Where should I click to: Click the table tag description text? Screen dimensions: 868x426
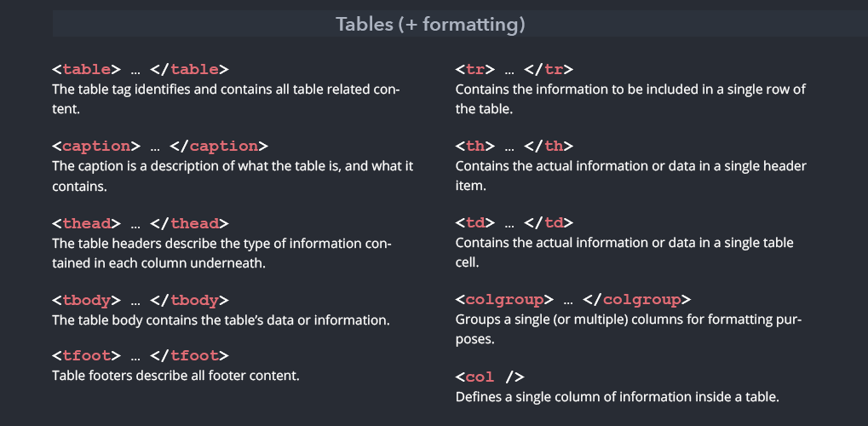pos(227,99)
